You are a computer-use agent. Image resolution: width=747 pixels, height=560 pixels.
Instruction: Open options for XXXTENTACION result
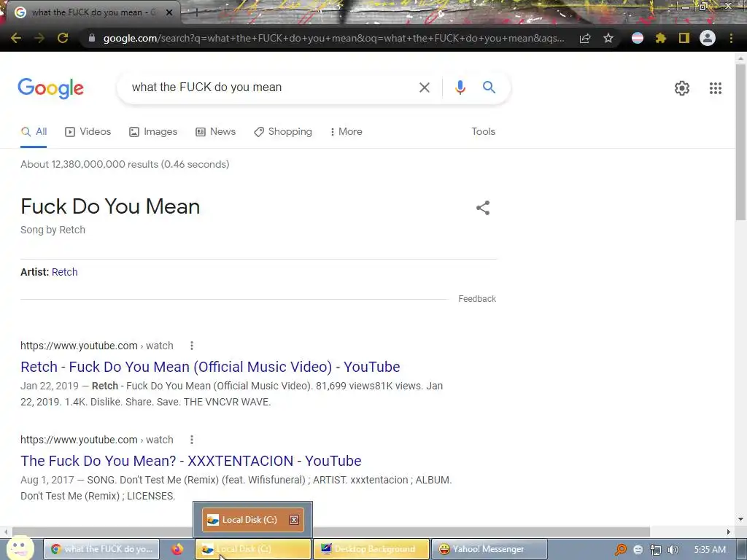[x=192, y=440]
